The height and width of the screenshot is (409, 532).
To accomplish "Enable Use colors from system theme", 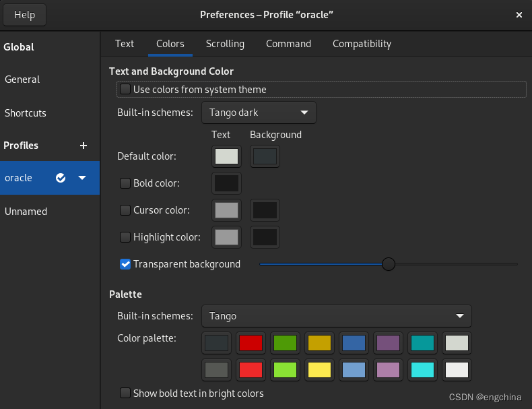I will (x=125, y=90).
